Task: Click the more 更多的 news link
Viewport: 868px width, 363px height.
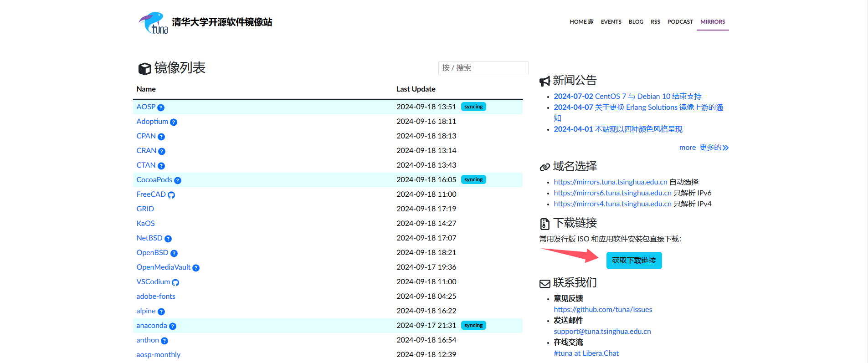Action: click(704, 147)
